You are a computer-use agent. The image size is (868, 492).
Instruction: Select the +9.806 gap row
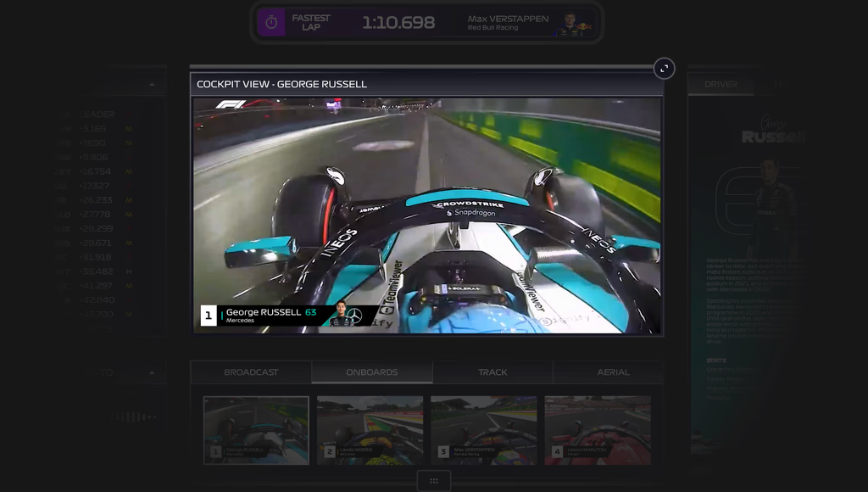pos(96,157)
